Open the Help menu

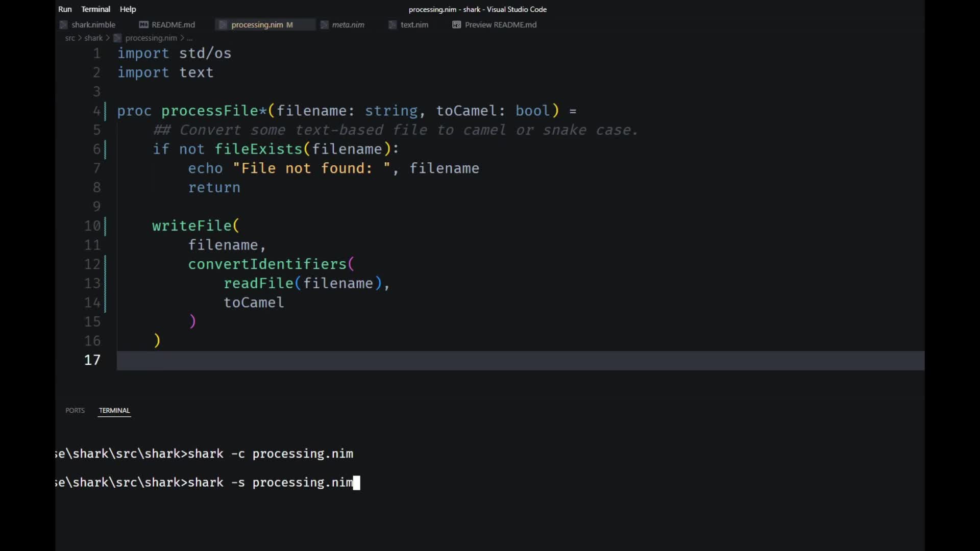click(x=128, y=9)
